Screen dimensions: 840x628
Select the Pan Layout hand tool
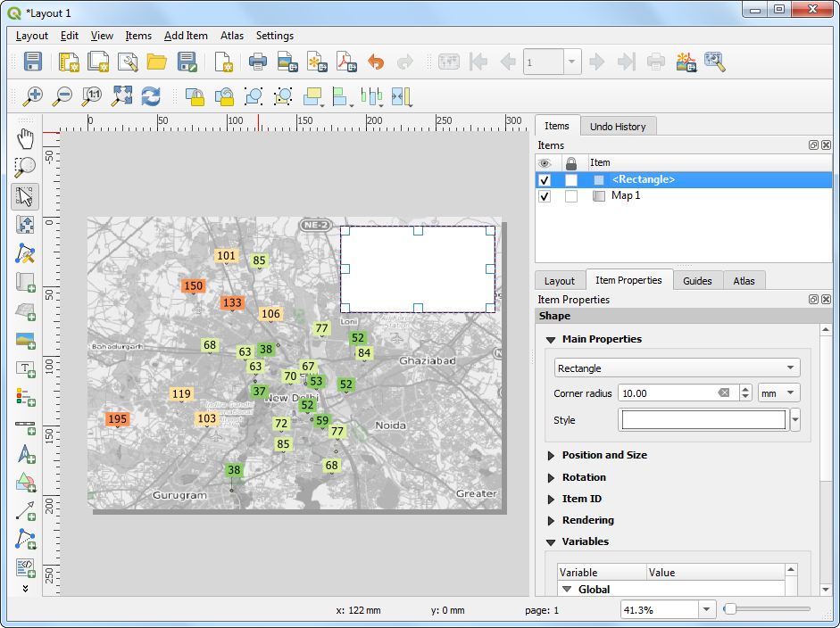[26, 138]
